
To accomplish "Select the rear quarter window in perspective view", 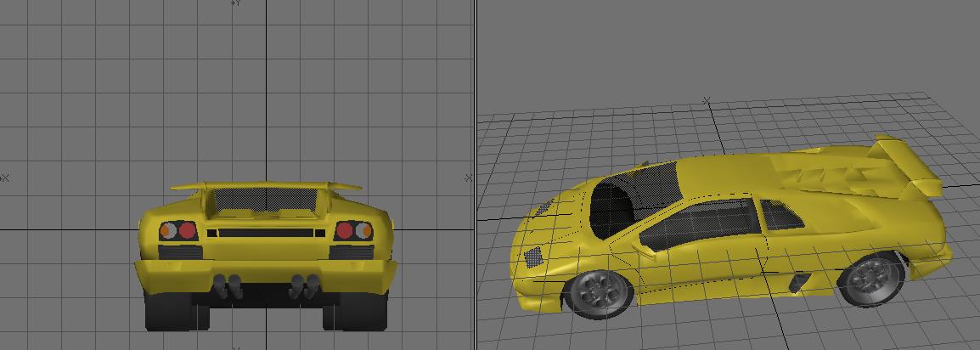I will pyautogui.click(x=782, y=215).
